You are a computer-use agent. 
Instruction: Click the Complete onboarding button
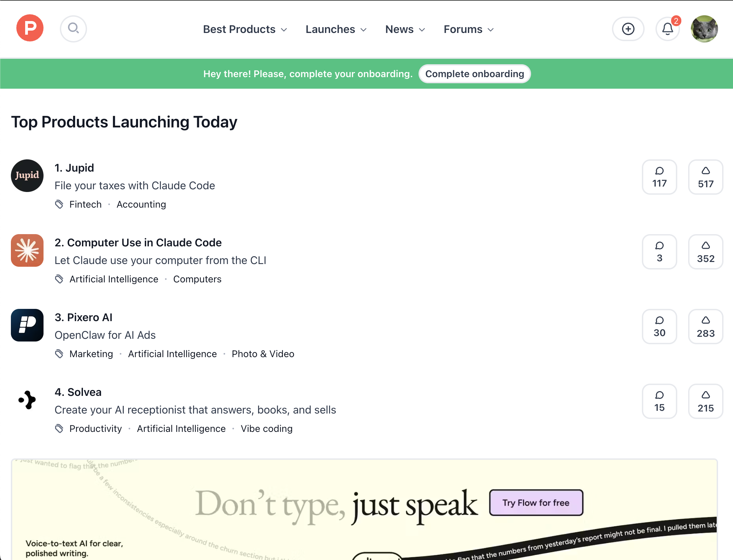coord(475,74)
